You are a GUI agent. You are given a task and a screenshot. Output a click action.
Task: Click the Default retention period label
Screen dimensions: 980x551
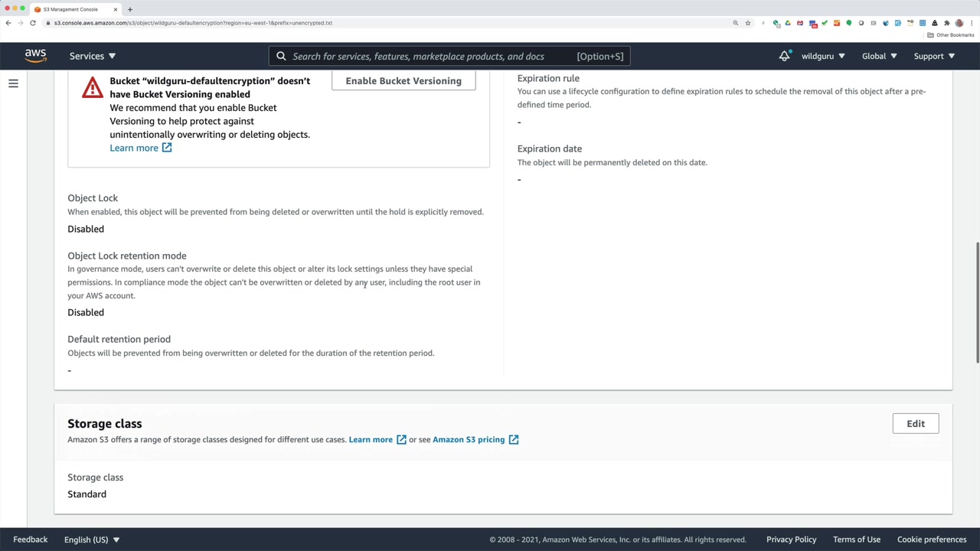point(119,339)
